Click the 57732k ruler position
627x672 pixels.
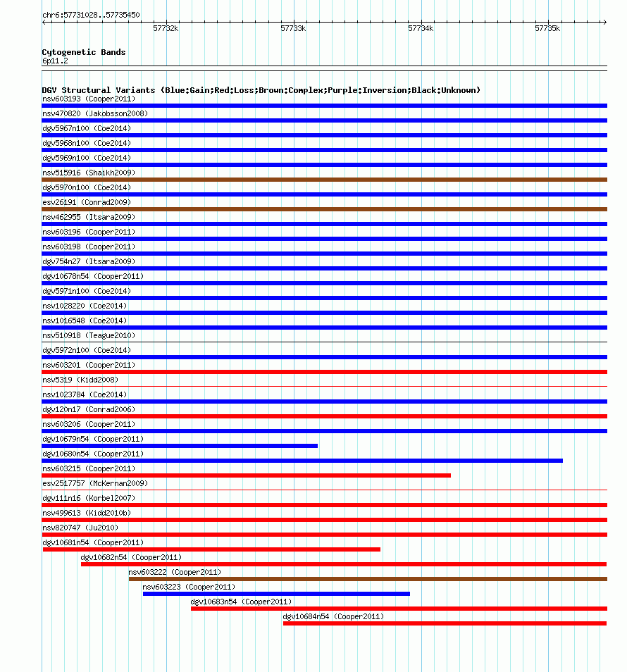166,28
